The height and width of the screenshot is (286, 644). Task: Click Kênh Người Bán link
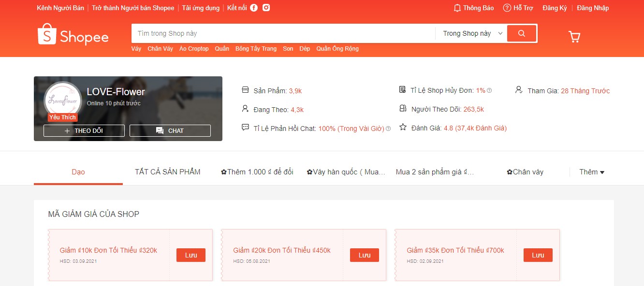[x=60, y=8]
